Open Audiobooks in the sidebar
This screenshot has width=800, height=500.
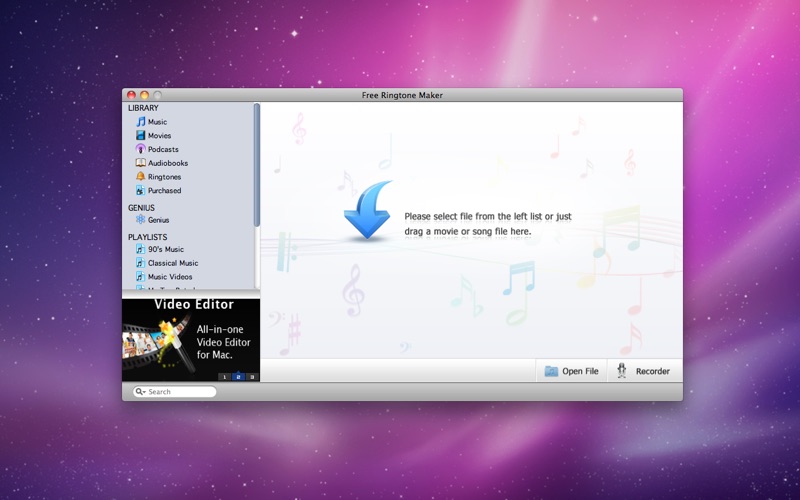click(x=167, y=163)
